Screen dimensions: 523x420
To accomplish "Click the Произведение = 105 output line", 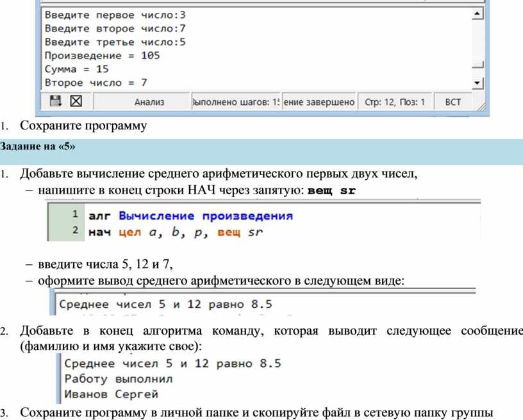I will (x=103, y=56).
